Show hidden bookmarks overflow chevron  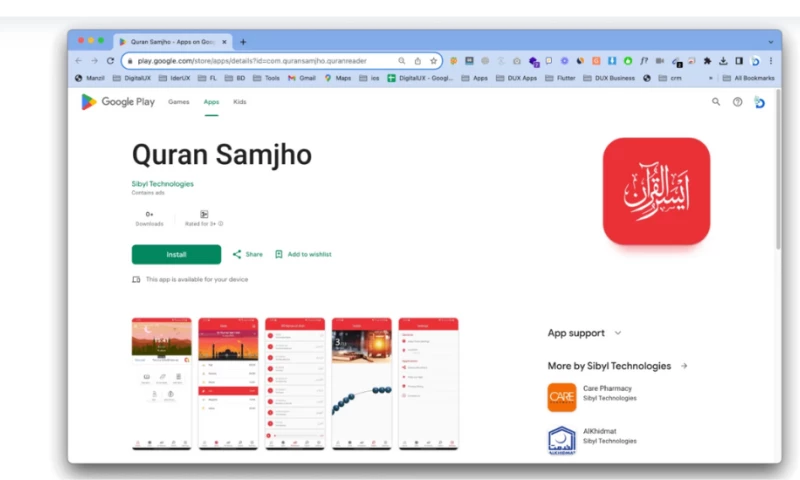click(x=710, y=78)
